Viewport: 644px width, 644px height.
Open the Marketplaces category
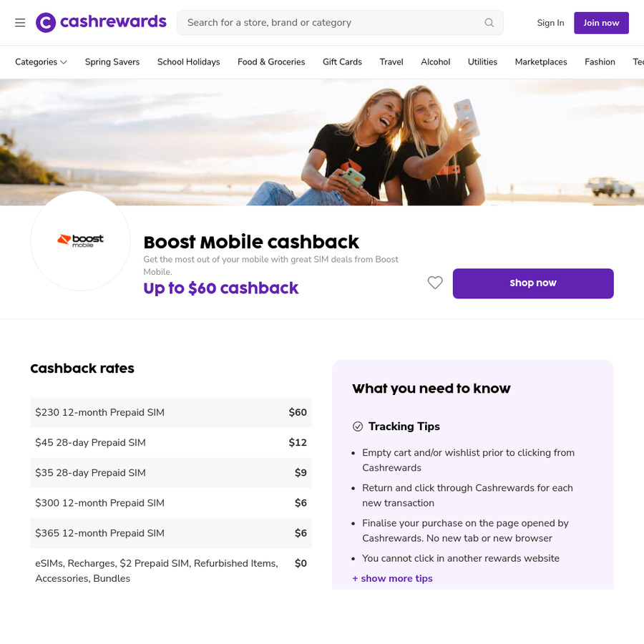[541, 62]
